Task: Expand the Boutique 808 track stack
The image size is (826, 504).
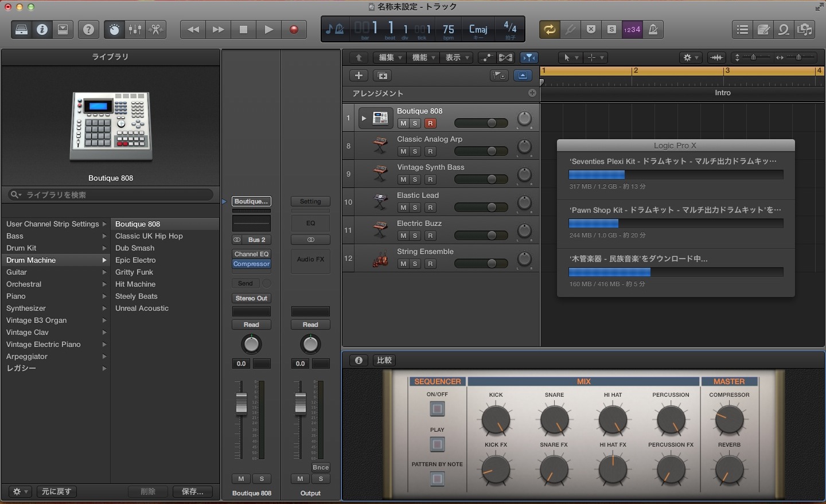Action: 363,118
